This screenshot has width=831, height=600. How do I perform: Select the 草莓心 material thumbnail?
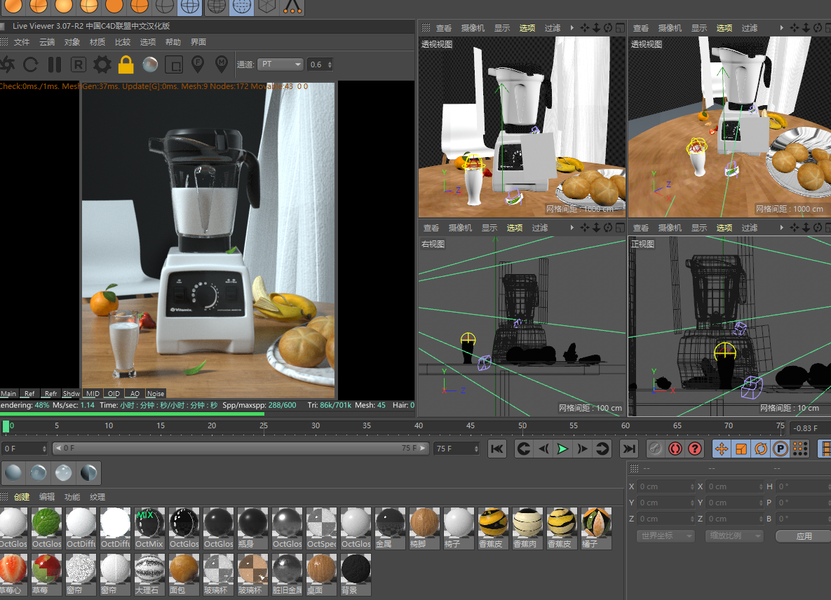pyautogui.click(x=13, y=574)
